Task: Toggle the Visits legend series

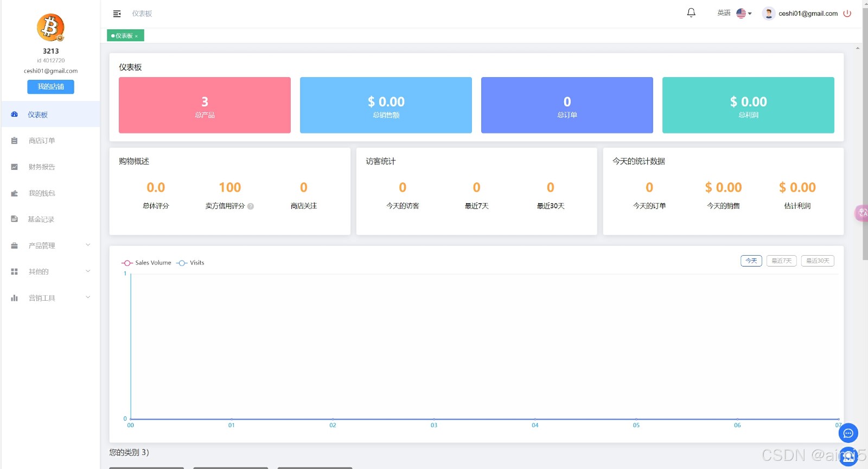Action: click(190, 263)
